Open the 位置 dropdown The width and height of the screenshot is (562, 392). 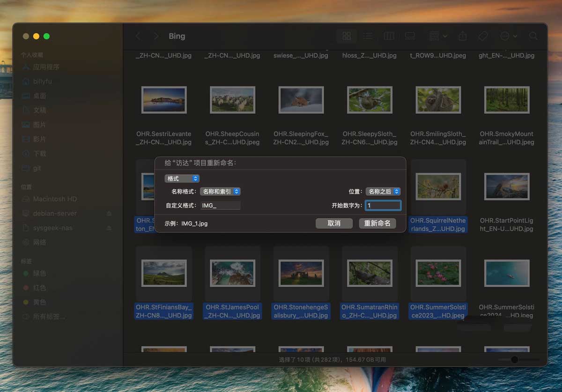383,192
